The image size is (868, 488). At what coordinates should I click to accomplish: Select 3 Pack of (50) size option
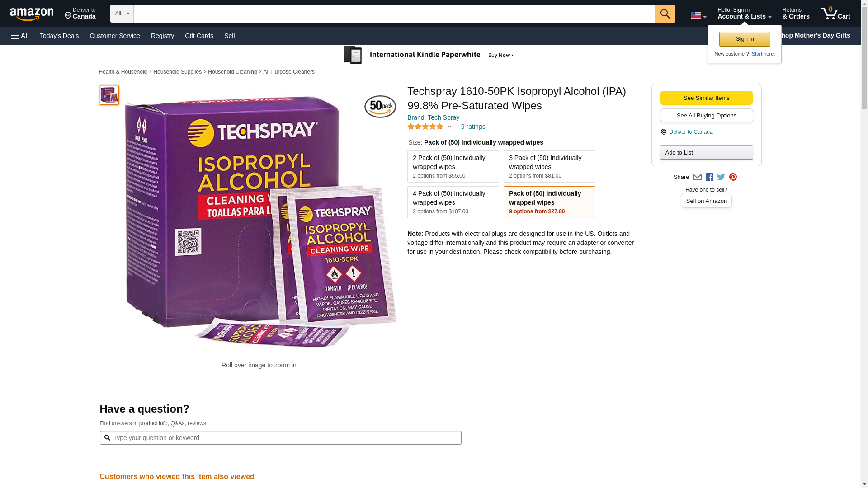click(549, 166)
